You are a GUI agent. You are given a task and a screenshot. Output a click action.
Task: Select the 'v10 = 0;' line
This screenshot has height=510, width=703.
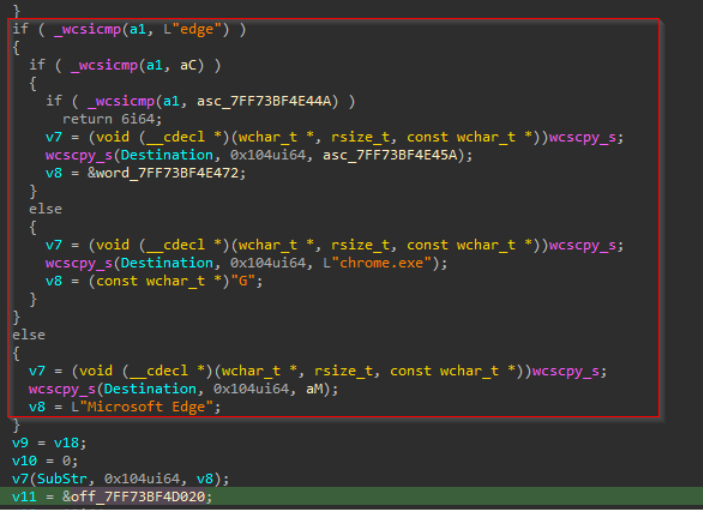pyautogui.click(x=45, y=461)
